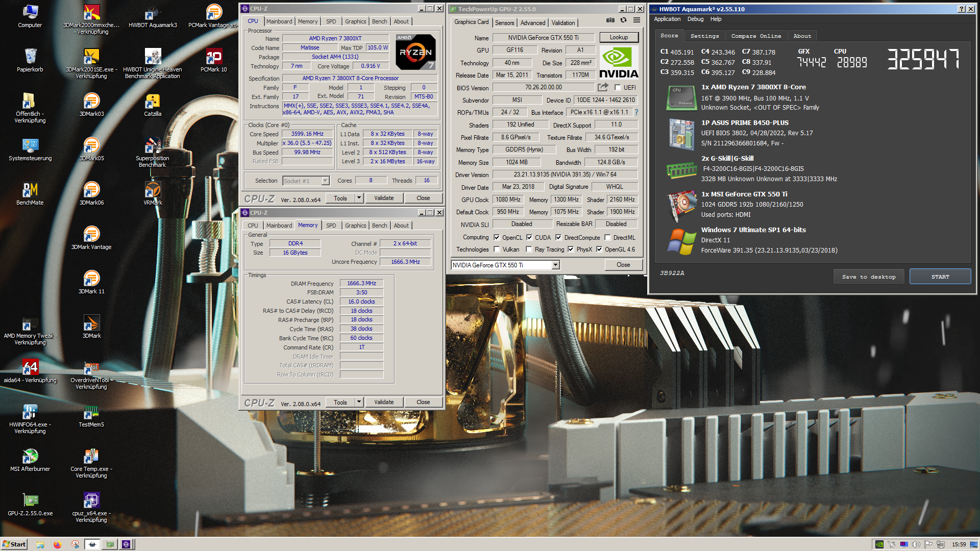Click Lookup button in GPU-Z
This screenshot has width=980, height=551.
click(619, 37)
